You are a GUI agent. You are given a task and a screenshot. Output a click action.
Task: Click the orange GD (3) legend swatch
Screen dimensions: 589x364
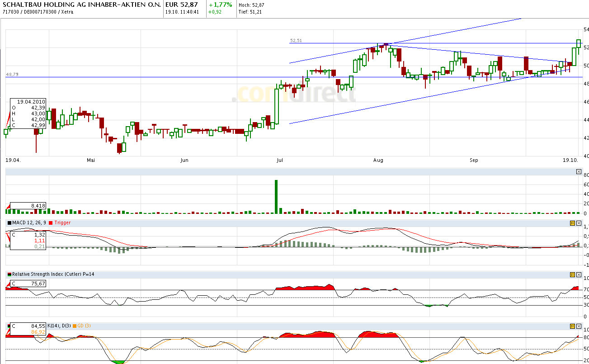click(x=75, y=326)
